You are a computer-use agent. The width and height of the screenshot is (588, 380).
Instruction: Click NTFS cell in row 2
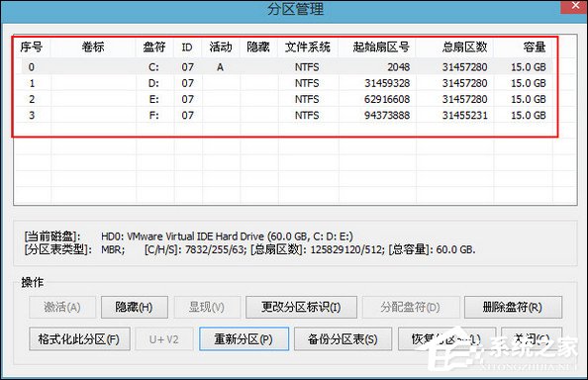point(307,99)
